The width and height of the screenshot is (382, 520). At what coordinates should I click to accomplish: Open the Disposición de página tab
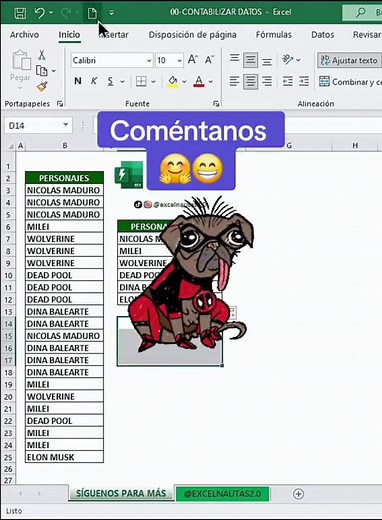192,35
